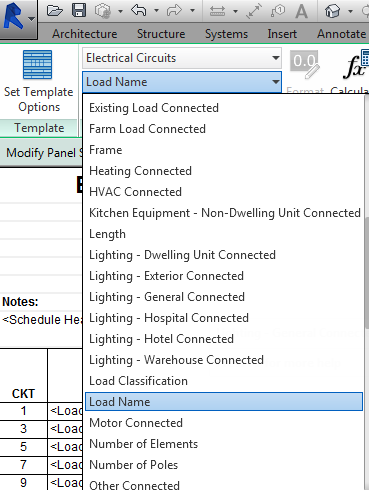Expand the Synchronize dropdown arrow
Image resolution: width=369 pixels, height=490 pixels.
120,11
